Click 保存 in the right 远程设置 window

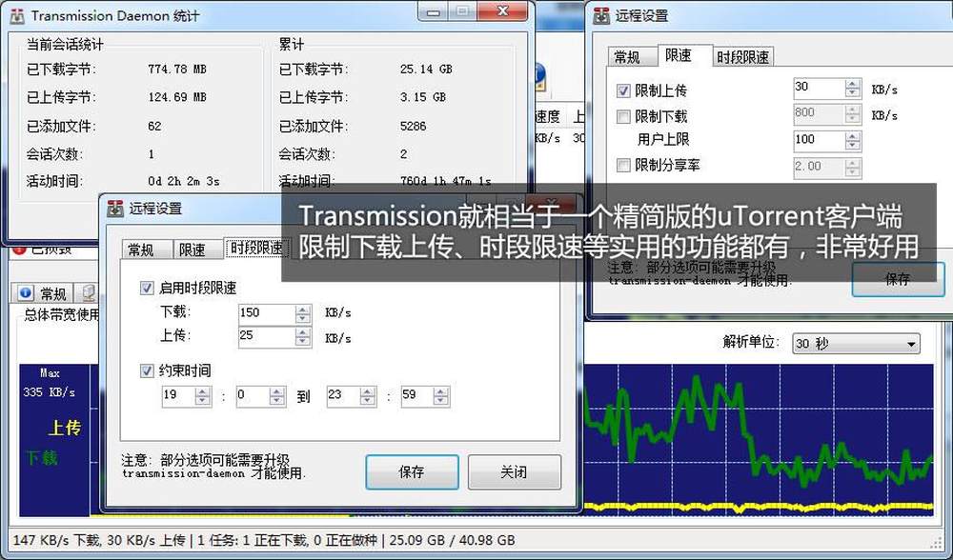coord(899,279)
